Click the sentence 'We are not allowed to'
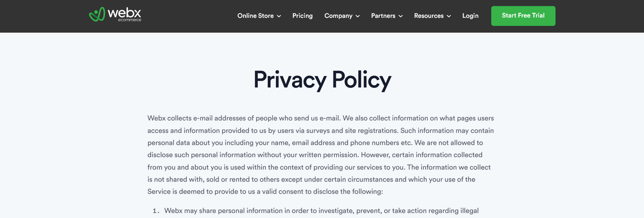The width and height of the screenshot is (644, 218). click(448, 143)
